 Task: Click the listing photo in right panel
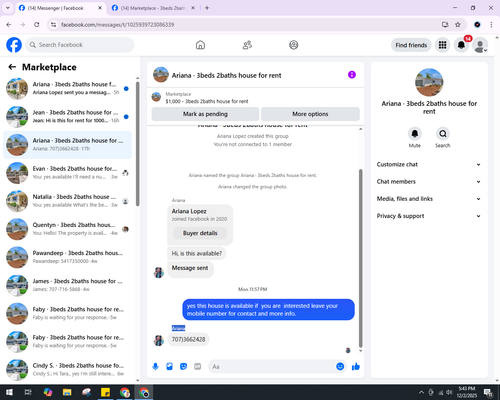[x=429, y=82]
